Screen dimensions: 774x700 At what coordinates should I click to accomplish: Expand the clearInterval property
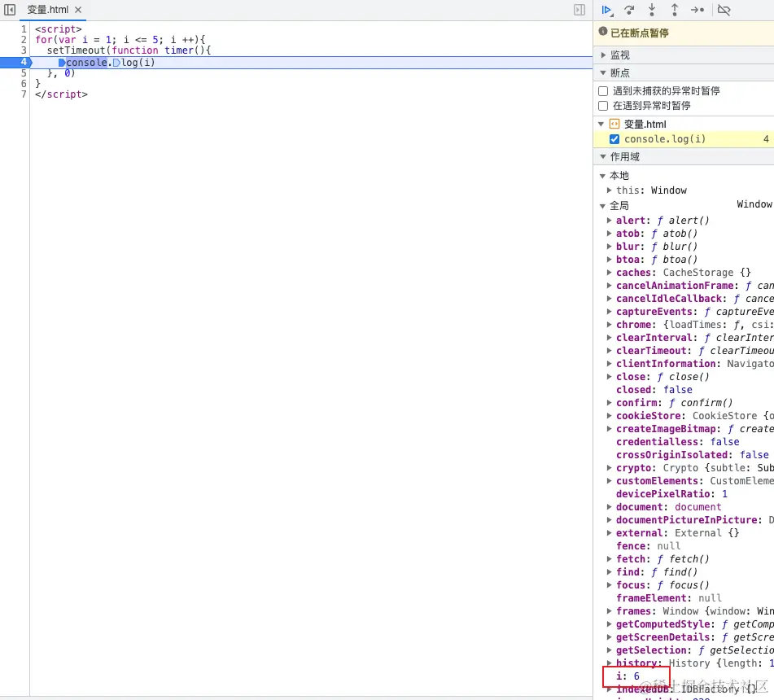pos(609,338)
